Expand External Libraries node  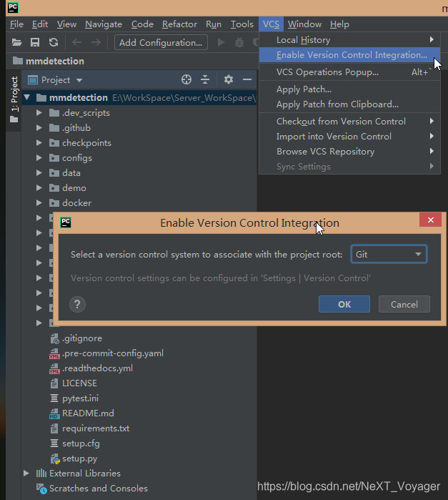[x=26, y=474]
